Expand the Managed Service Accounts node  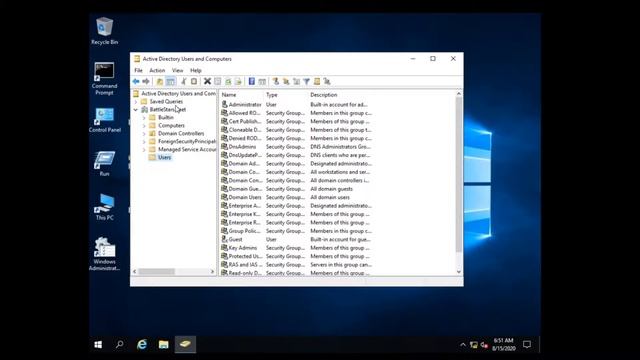click(144, 149)
